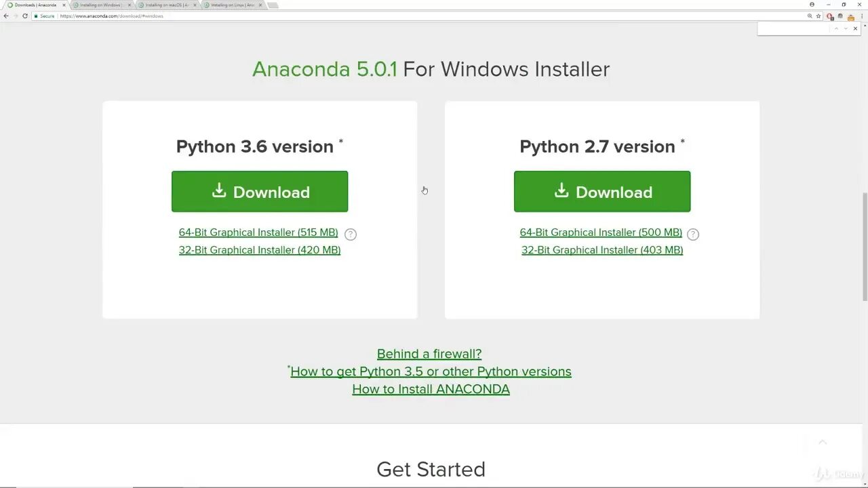
Task: Download the Python 2.7 version
Action: [x=602, y=192]
